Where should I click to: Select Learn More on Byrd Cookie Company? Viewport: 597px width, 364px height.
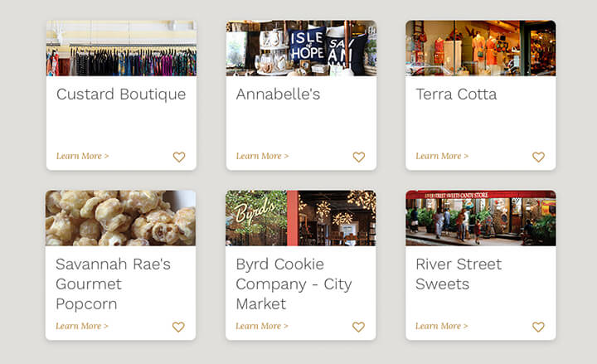[x=262, y=326]
